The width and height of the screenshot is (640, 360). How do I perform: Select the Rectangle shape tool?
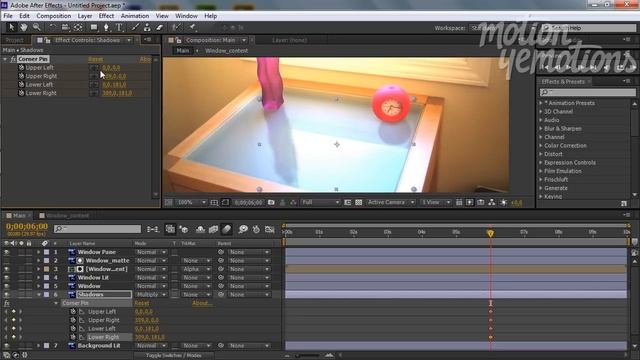tap(94, 27)
